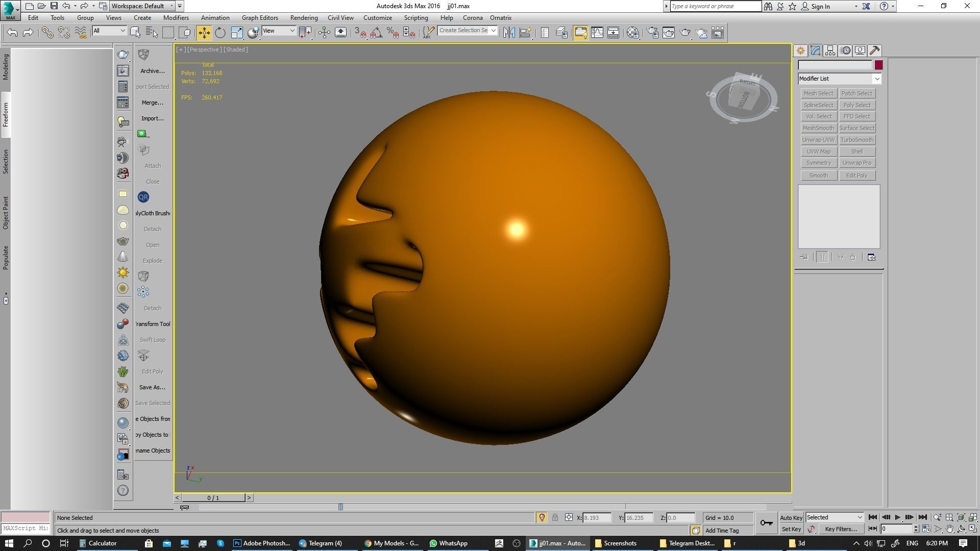The width and height of the screenshot is (980, 551).
Task: Open the Motion command panel
Action: tap(846, 51)
